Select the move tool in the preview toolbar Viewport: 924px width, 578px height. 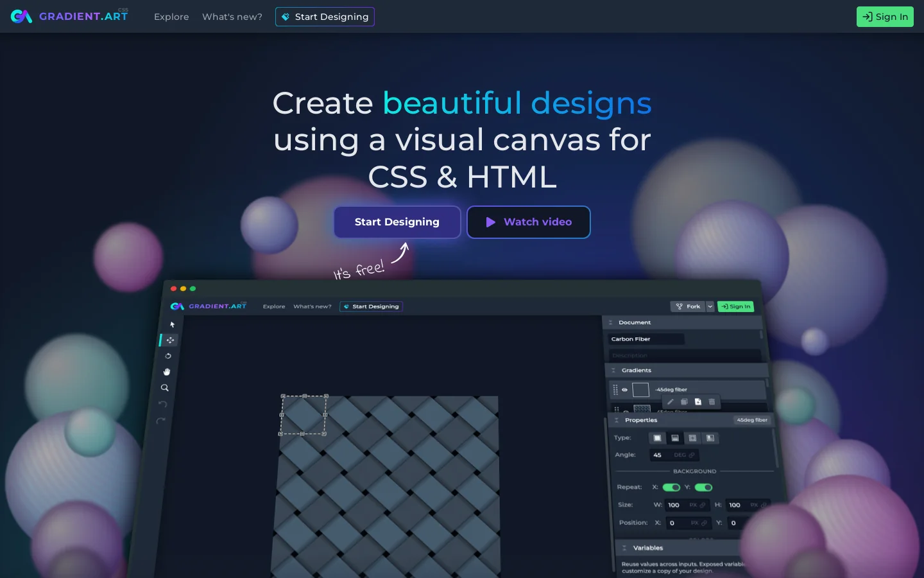click(x=170, y=340)
